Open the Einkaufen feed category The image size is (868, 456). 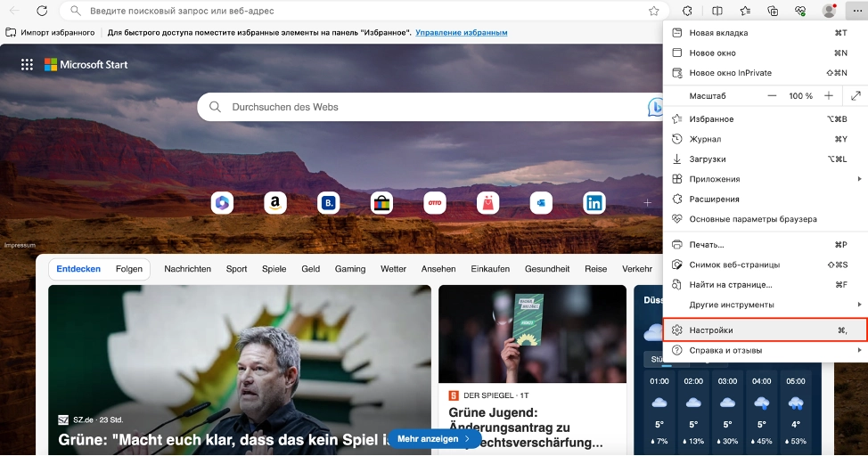pos(490,269)
